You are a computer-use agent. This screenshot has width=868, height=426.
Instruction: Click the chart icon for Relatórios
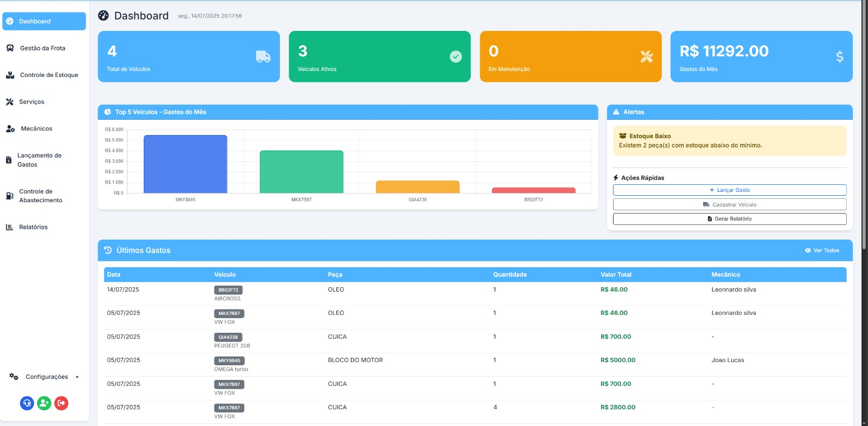click(x=9, y=227)
